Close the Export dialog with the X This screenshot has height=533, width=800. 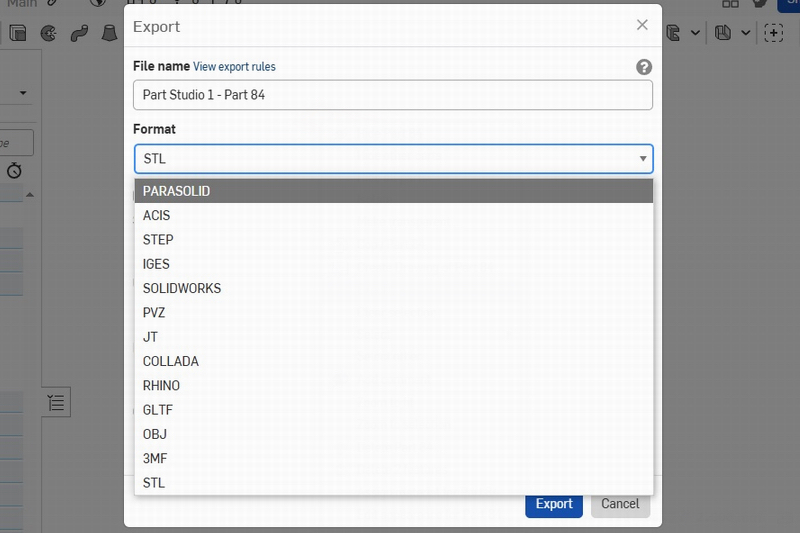click(x=642, y=25)
